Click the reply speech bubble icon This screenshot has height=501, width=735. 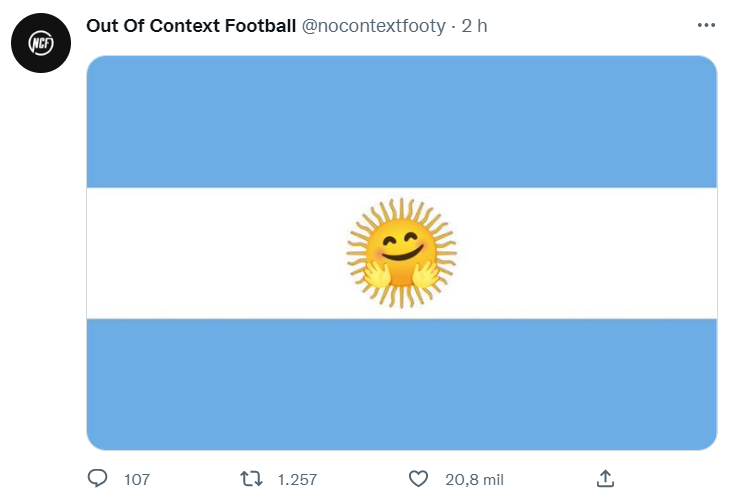pyautogui.click(x=98, y=479)
